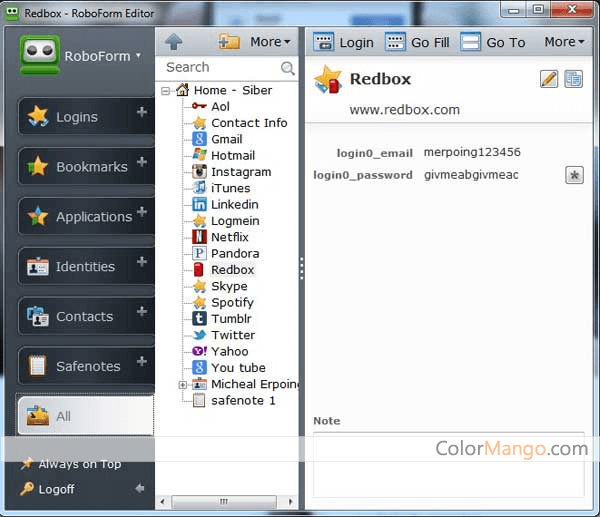This screenshot has width=600, height=517.
Task: Click the up-arrow navigate icon
Action: (173, 41)
